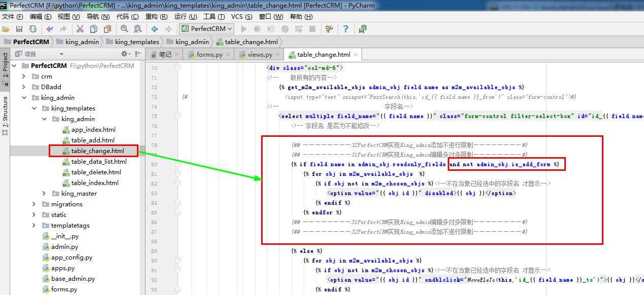The width and height of the screenshot is (644, 295).
Task: Open the 视图 (V) menu
Action: [x=69, y=16]
